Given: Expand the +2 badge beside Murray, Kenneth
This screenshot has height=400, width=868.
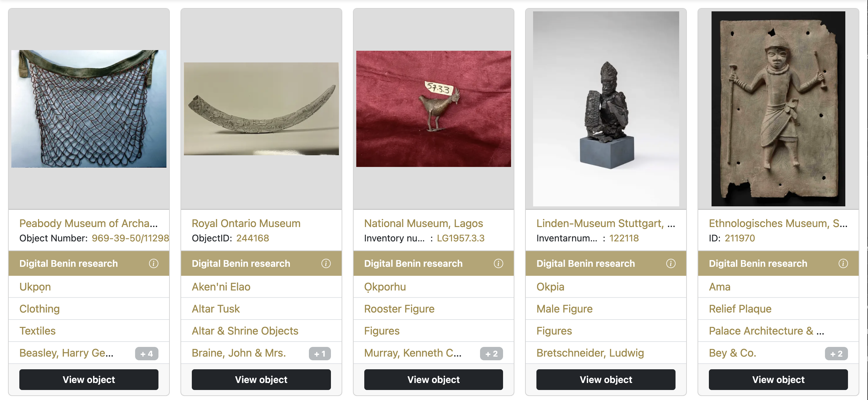Looking at the screenshot, I should (x=491, y=354).
